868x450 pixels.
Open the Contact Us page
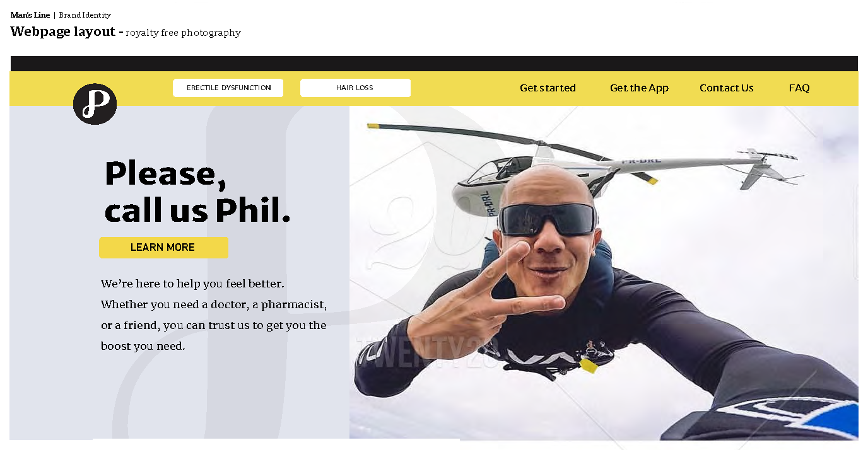coord(726,88)
